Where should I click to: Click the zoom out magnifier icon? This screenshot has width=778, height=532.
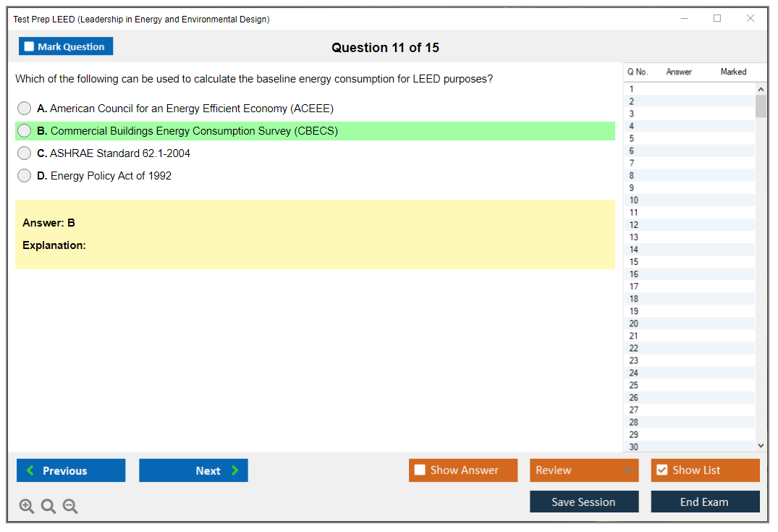[70, 507]
